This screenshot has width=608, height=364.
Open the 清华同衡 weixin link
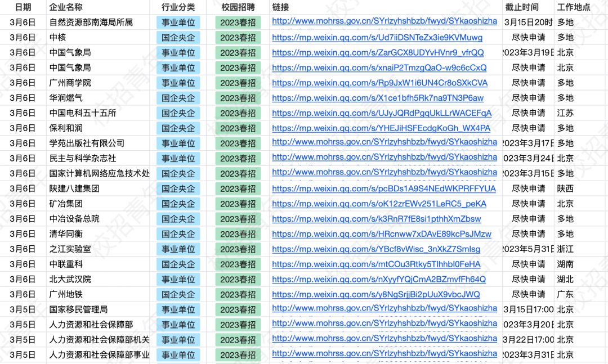pos(382,234)
